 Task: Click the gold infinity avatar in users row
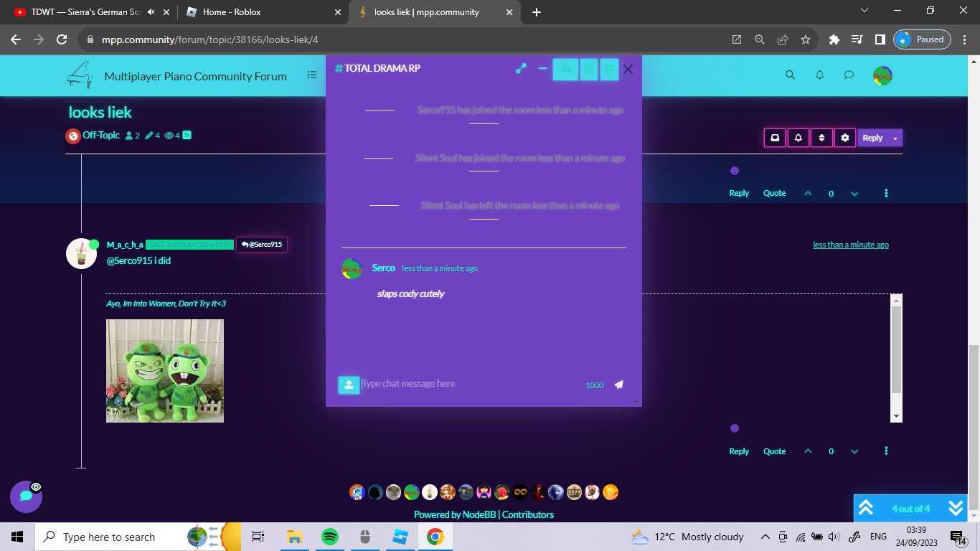(520, 492)
